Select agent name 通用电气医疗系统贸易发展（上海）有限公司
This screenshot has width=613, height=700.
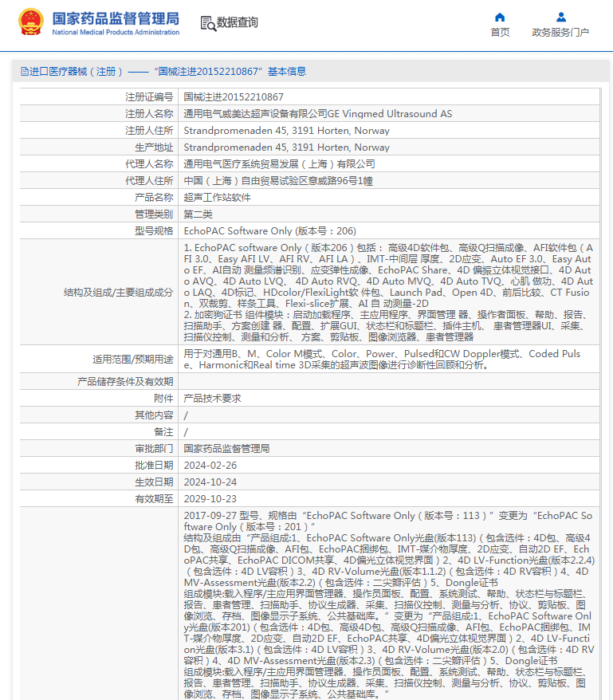[280, 164]
